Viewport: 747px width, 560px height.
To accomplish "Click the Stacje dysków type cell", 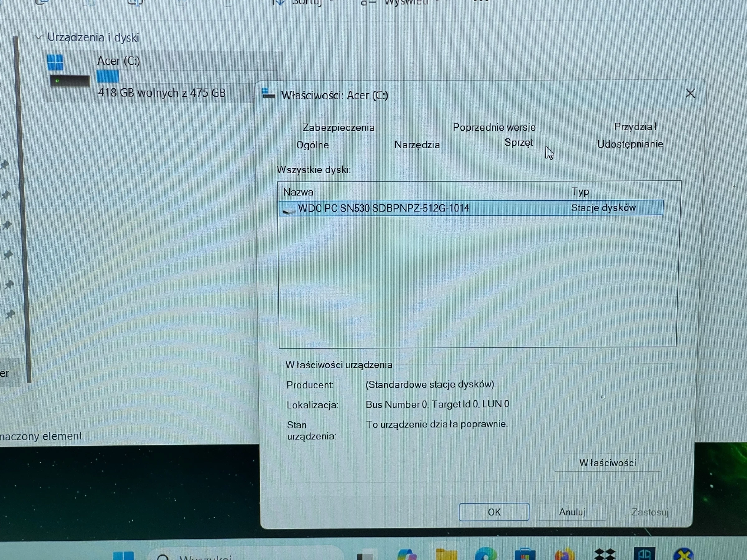I will pos(604,208).
